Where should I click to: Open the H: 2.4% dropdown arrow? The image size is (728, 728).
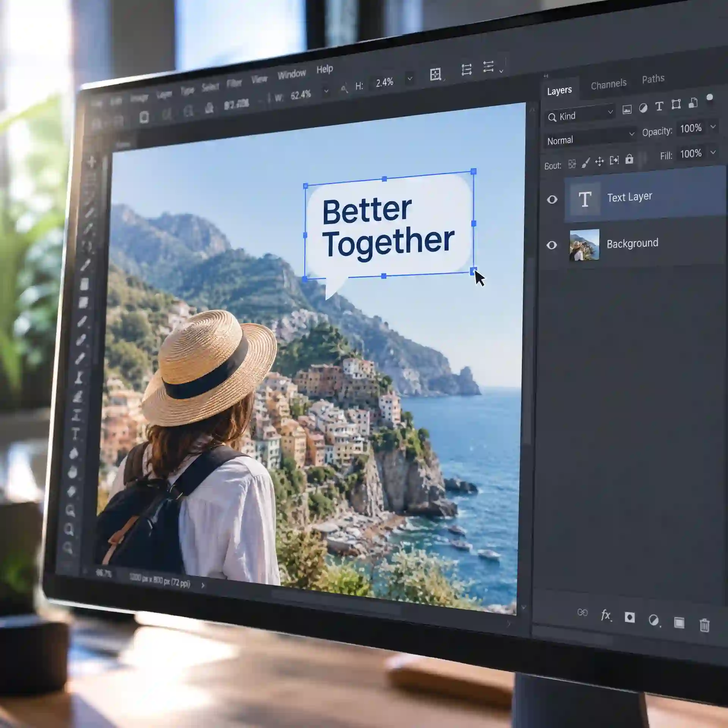point(410,79)
